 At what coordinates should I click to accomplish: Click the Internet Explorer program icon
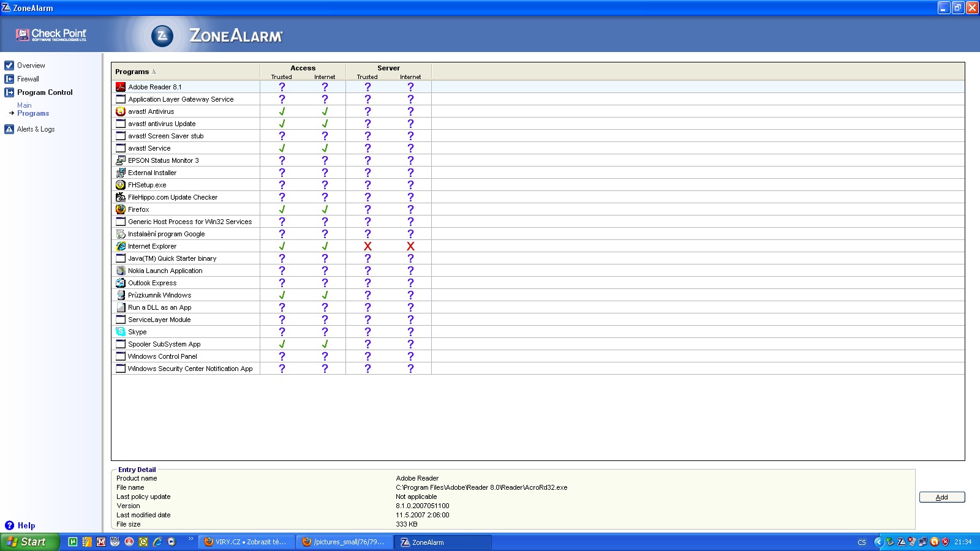pyautogui.click(x=121, y=246)
